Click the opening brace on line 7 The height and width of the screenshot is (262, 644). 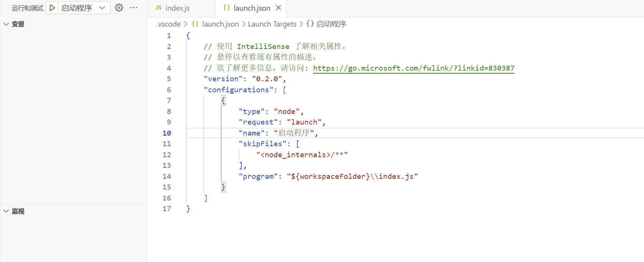tap(223, 101)
